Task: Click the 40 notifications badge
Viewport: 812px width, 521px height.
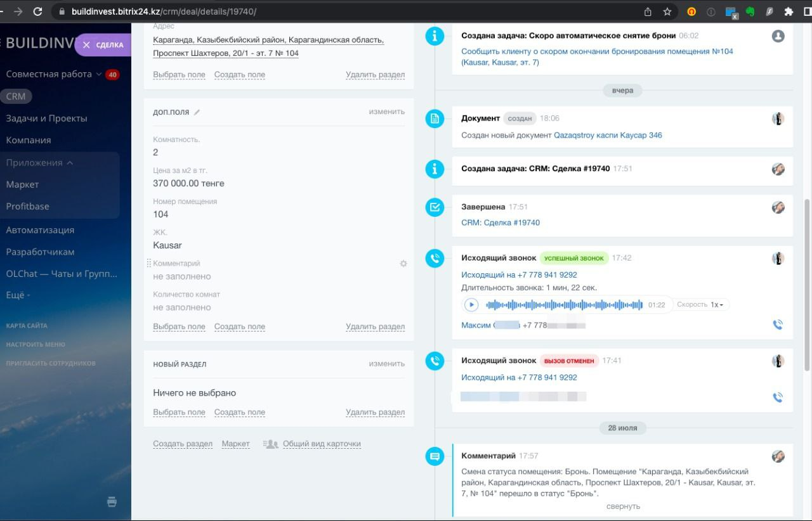Action: coord(112,75)
